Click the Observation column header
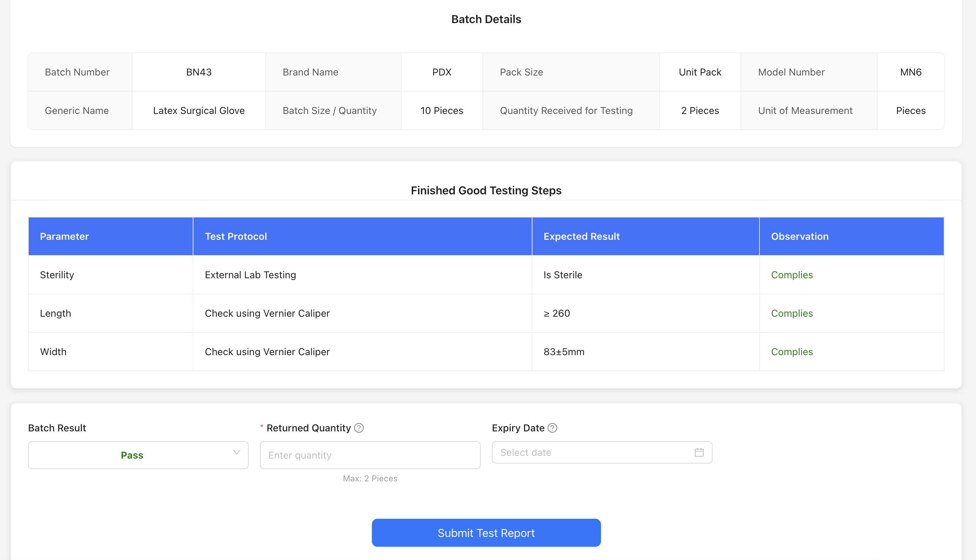976x560 pixels. [x=799, y=236]
